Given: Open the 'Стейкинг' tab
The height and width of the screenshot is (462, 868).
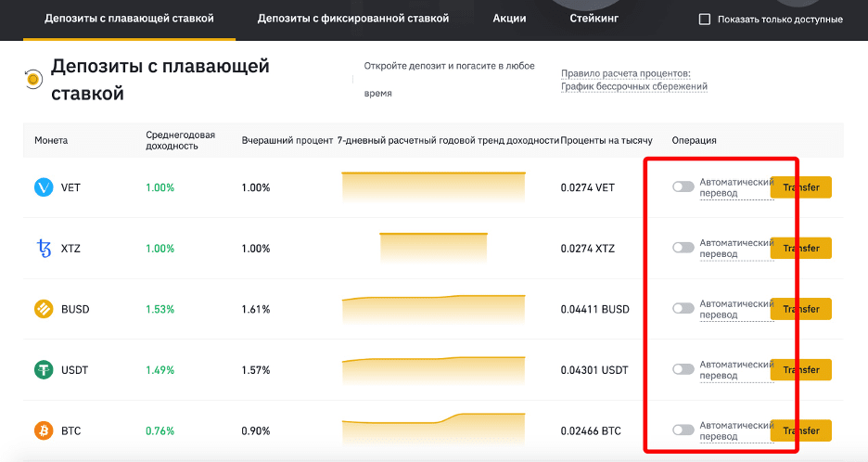Looking at the screenshot, I should [594, 19].
